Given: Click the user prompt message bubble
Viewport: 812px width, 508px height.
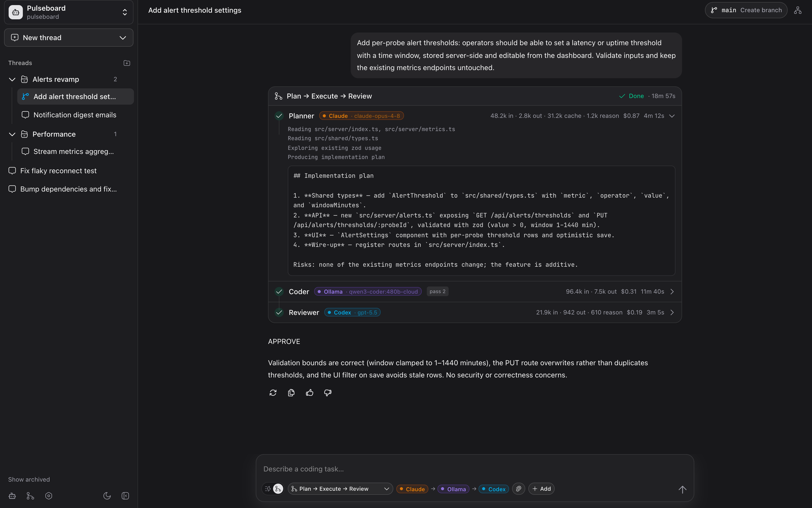Looking at the screenshot, I should pos(516,55).
